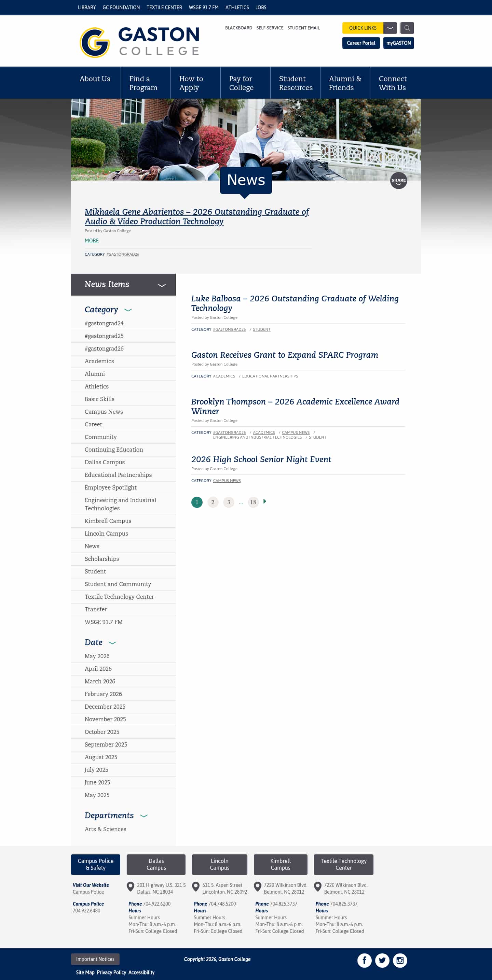Open the Blackboard link
The height and width of the screenshot is (980, 492).
[238, 28]
